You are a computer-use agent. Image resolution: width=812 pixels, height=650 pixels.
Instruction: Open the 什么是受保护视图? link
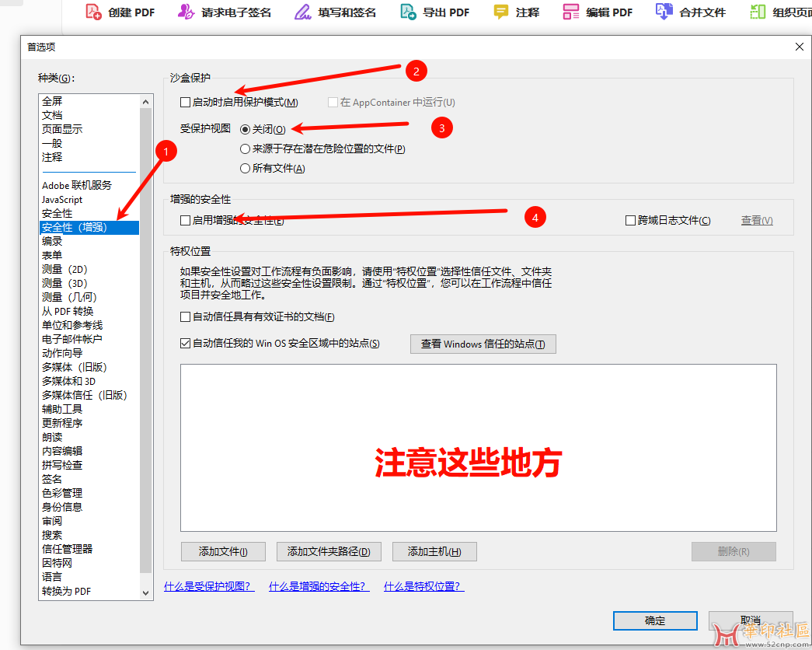(x=208, y=587)
